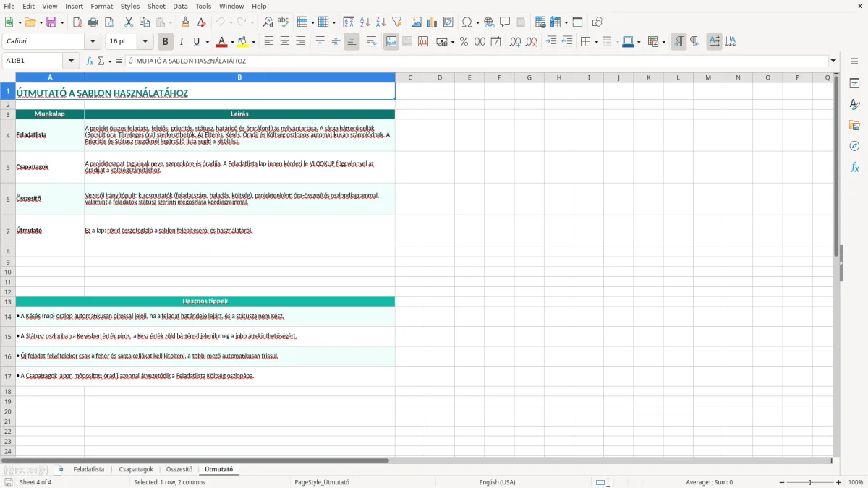Viewport: 868px width, 488px height.
Task: Expand Borders dropdown arrow
Action: (x=596, y=42)
